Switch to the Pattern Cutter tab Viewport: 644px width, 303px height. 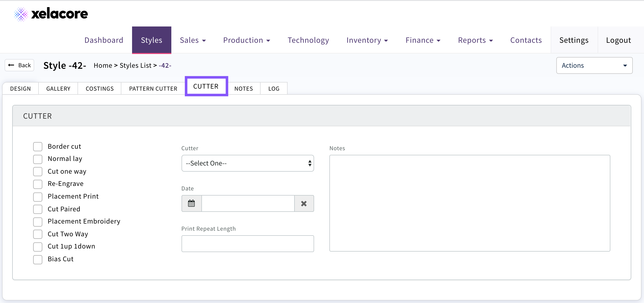[x=153, y=89]
